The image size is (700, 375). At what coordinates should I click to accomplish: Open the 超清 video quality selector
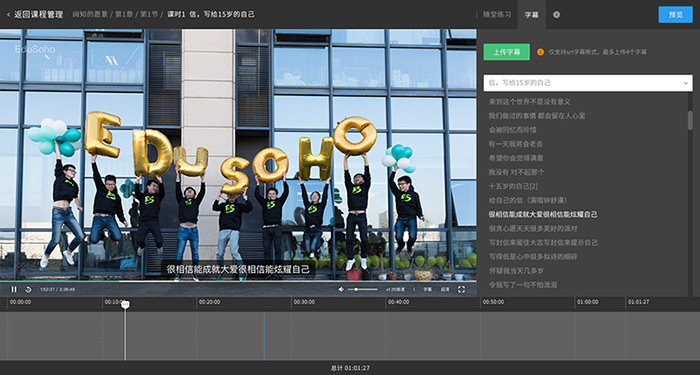(x=445, y=289)
